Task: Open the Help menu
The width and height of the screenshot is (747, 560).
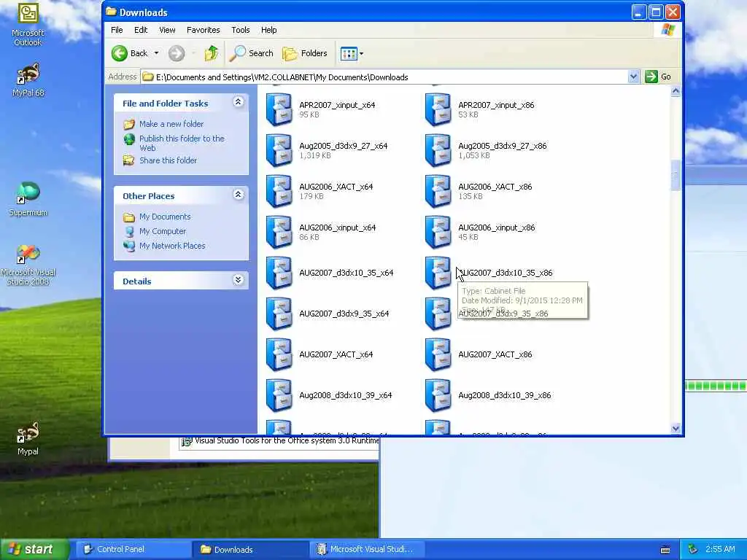Action: pos(268,30)
